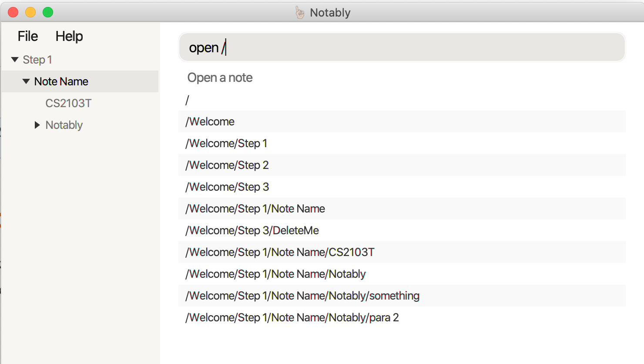The width and height of the screenshot is (644, 364).
Task: Close the Notably window
Action: coord(13,12)
